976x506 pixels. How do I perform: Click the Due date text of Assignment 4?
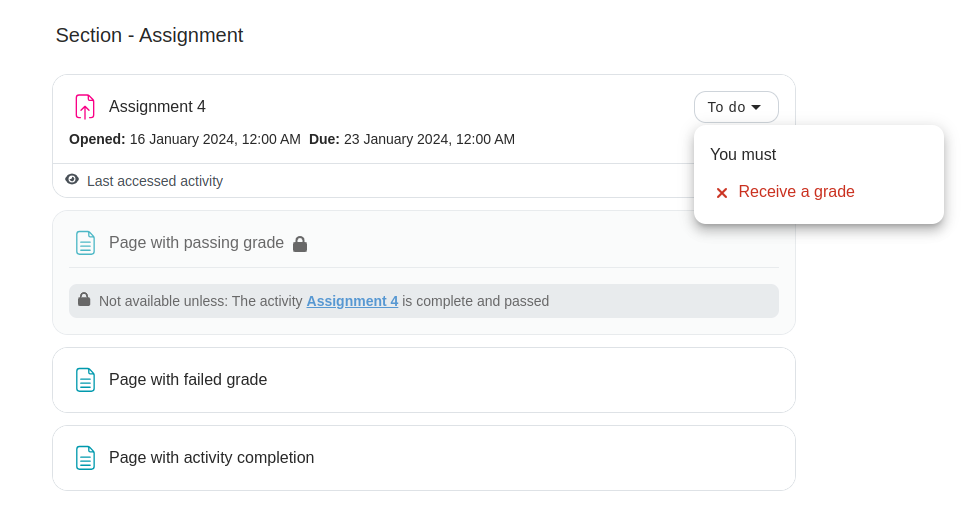click(412, 139)
